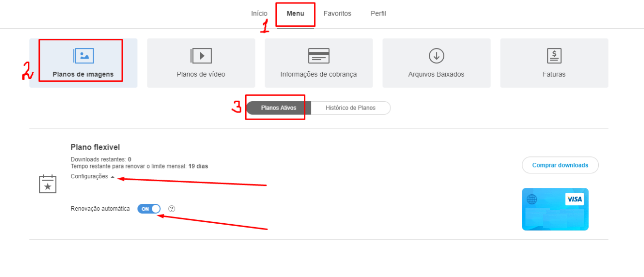Switch to Planos Ativos segment
The height and width of the screenshot is (277, 644).
coord(279,108)
